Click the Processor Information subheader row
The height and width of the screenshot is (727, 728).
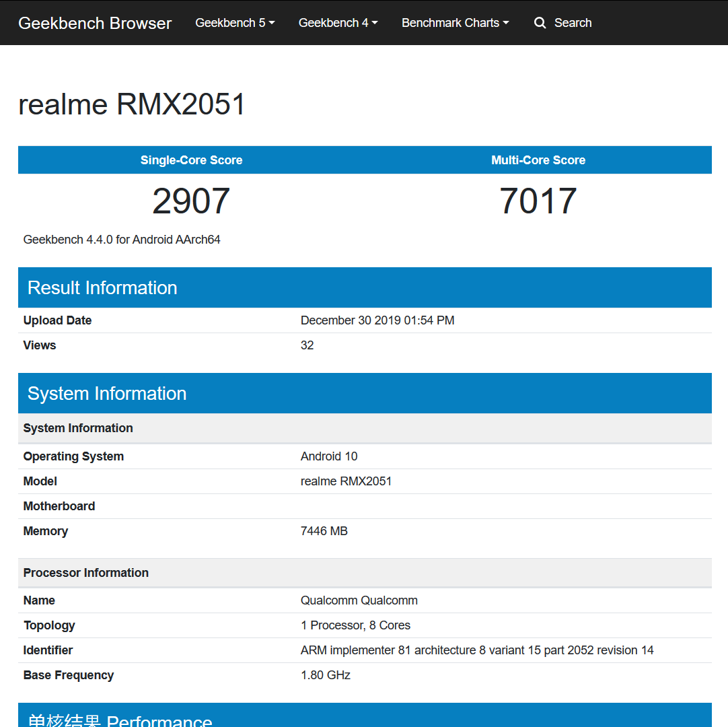[365, 573]
